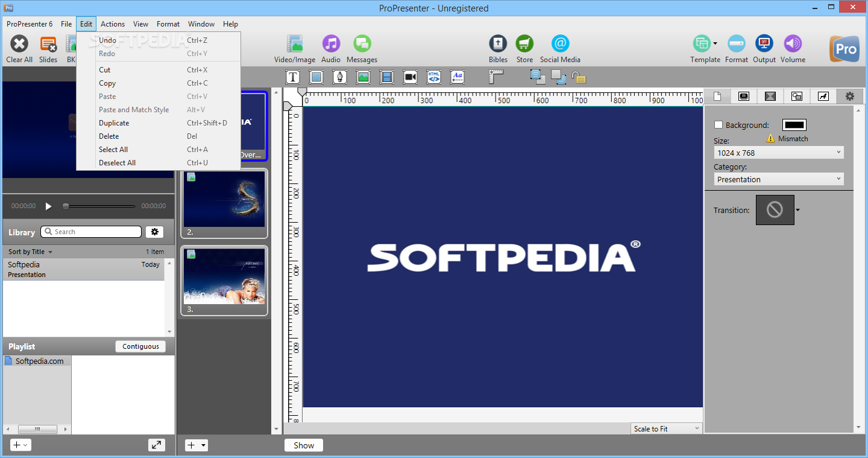The width and height of the screenshot is (868, 458).
Task: Select the pen/bezier drawing tool
Action: 340,77
